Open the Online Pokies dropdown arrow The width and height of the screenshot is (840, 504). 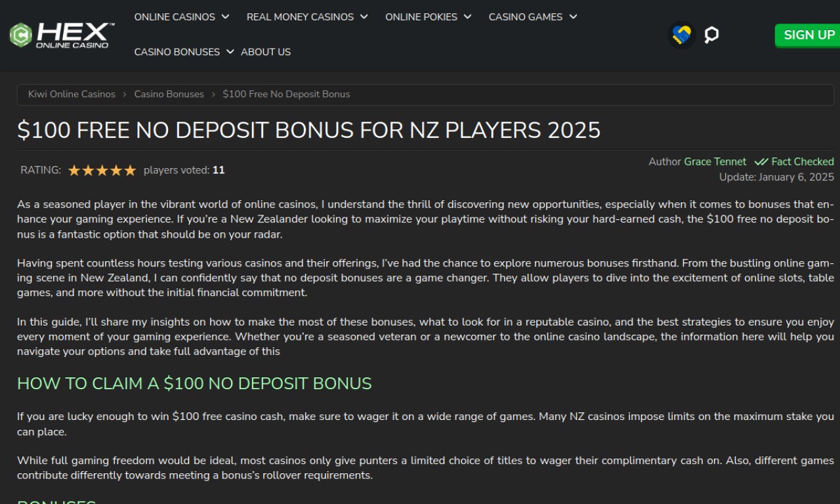pos(467,17)
